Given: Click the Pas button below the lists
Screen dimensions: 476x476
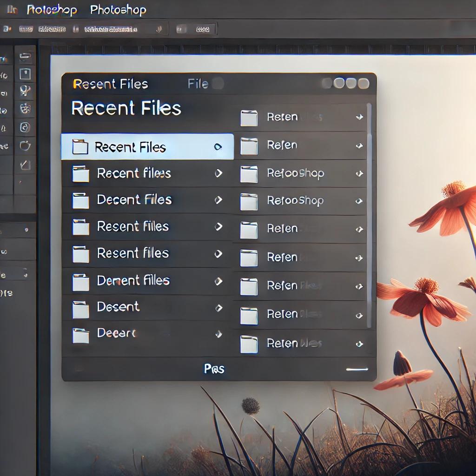Looking at the screenshot, I should point(214,369).
